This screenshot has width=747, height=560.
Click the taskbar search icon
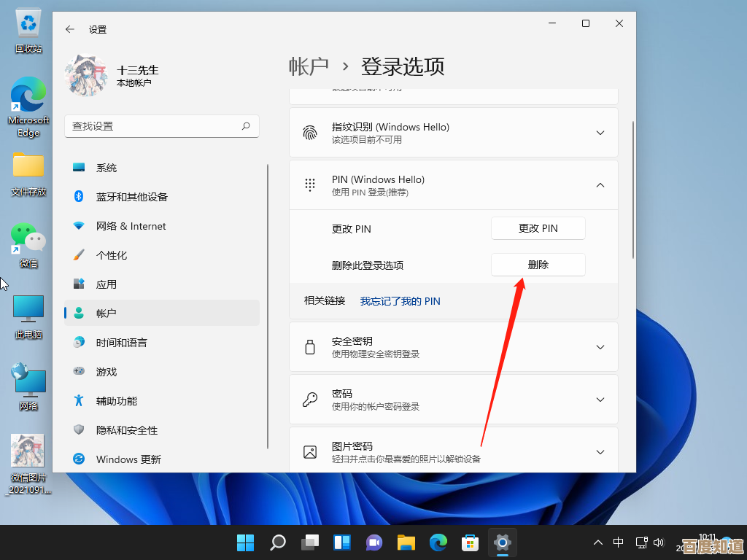[x=278, y=542]
